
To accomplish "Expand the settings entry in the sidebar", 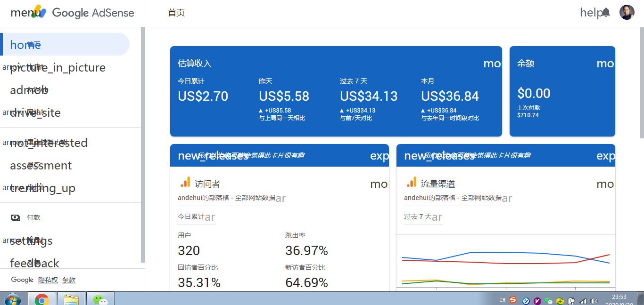I will [31, 241].
